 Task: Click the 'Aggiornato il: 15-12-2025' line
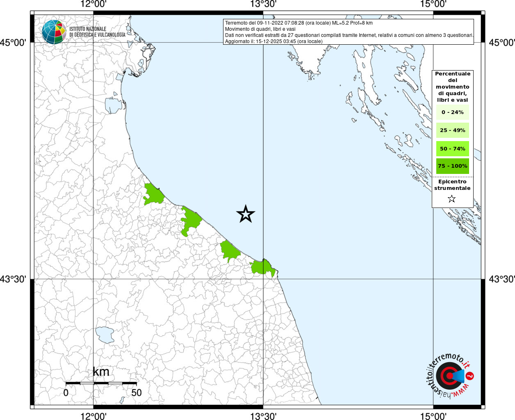tap(274, 41)
